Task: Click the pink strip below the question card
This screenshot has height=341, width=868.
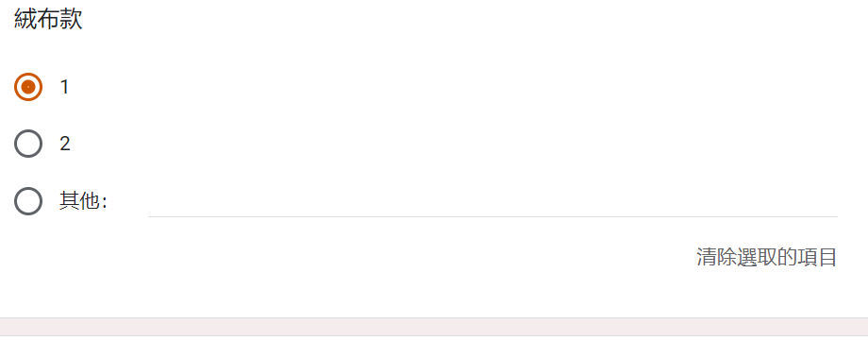Action: 434,327
